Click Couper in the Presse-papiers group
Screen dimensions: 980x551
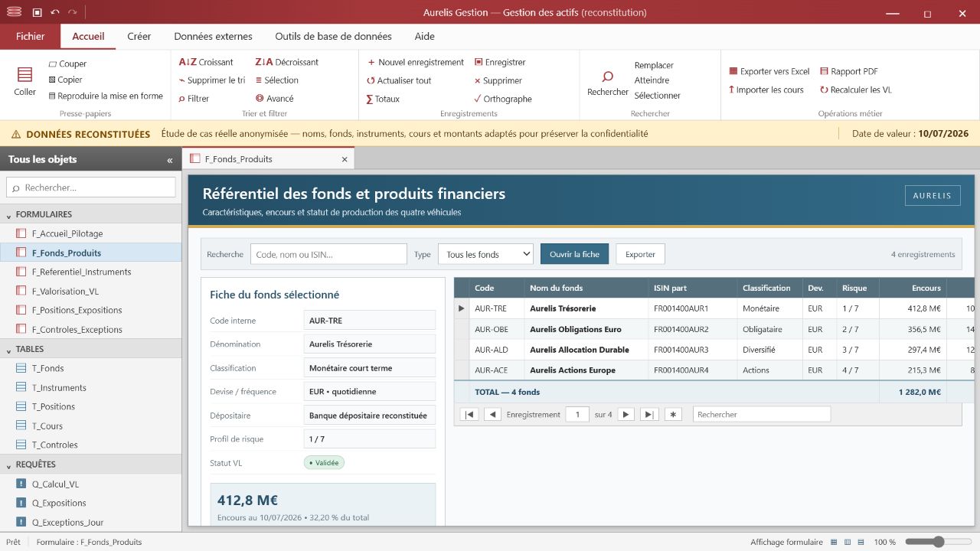tap(67, 64)
